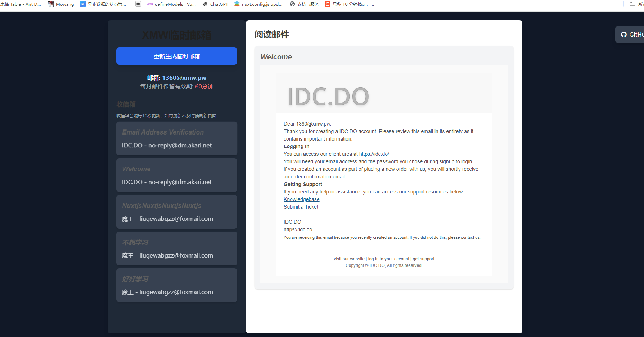Click the IDC.DO logo header
The height and width of the screenshot is (337, 644).
(328, 96)
